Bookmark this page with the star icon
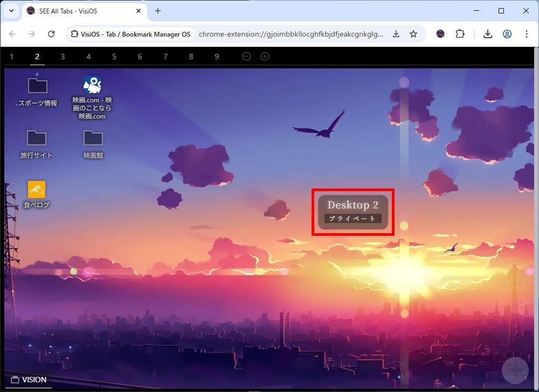Viewport: 539px width, 392px height. [x=413, y=34]
